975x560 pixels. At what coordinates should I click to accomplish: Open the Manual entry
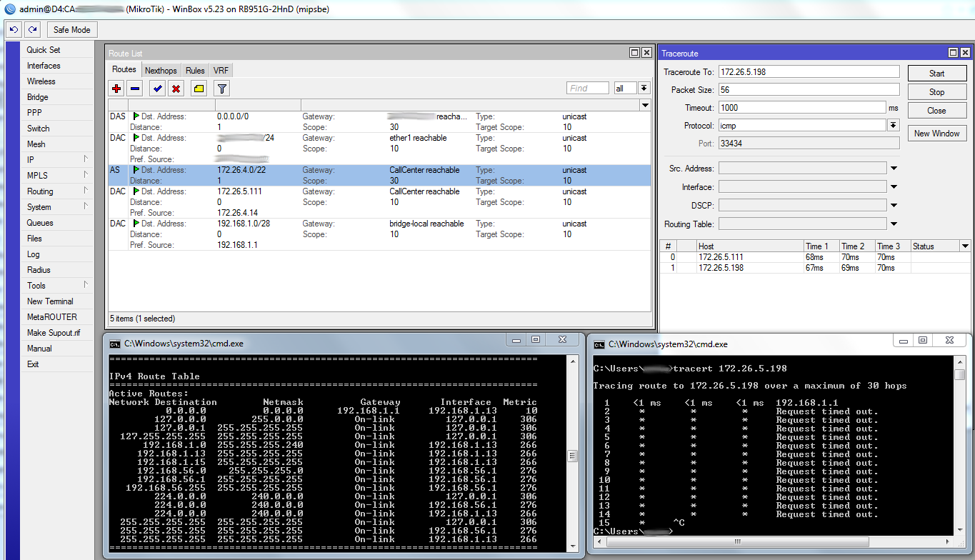click(59, 349)
